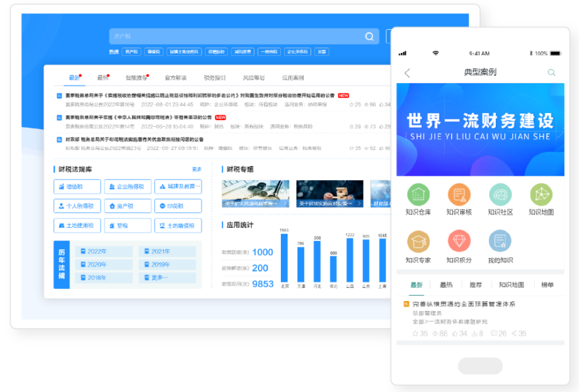Click the search magnifier in the desktop search bar
This screenshot has width=579, height=392.
click(370, 37)
